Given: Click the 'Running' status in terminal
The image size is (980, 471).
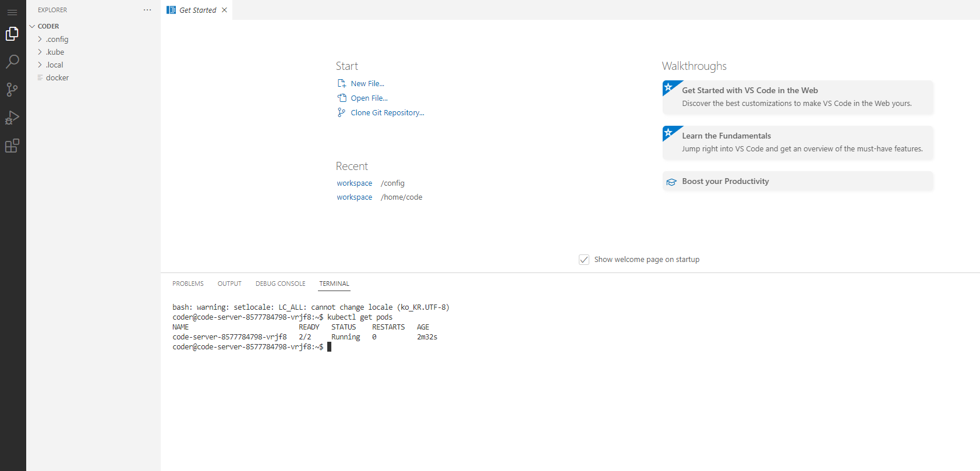Looking at the screenshot, I should (346, 337).
